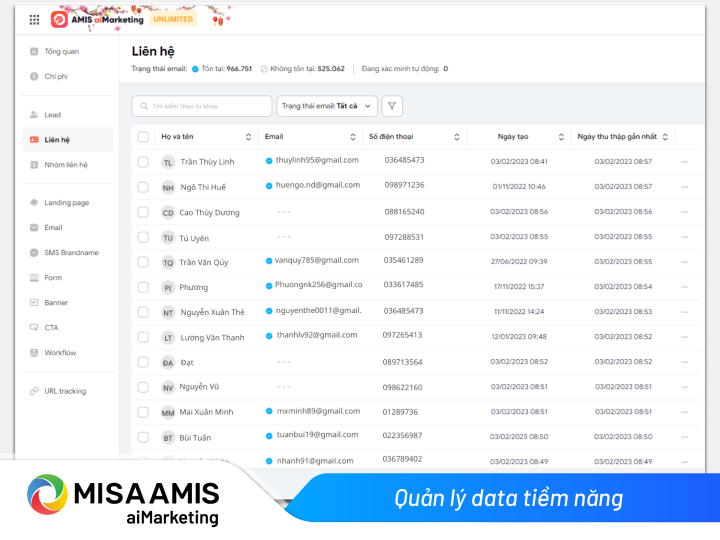Open row options for Nguyễn Xuân Thé
Image resolution: width=720 pixels, height=540 pixels.
(685, 312)
